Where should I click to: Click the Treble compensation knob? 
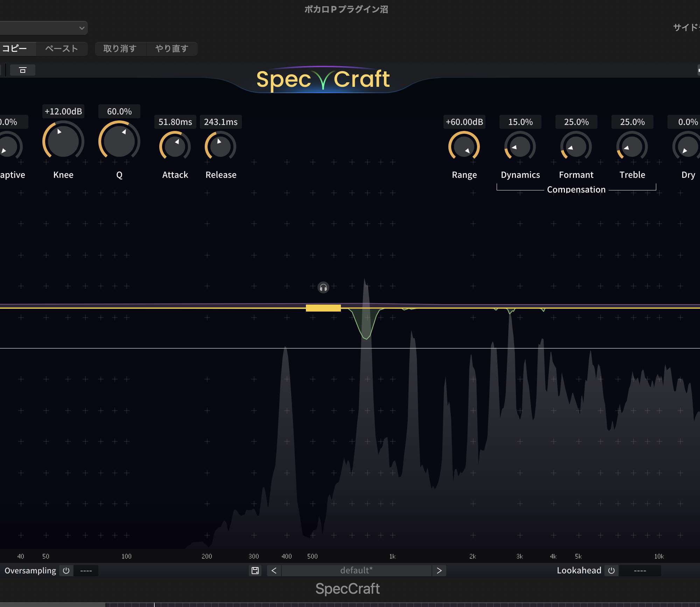[632, 147]
